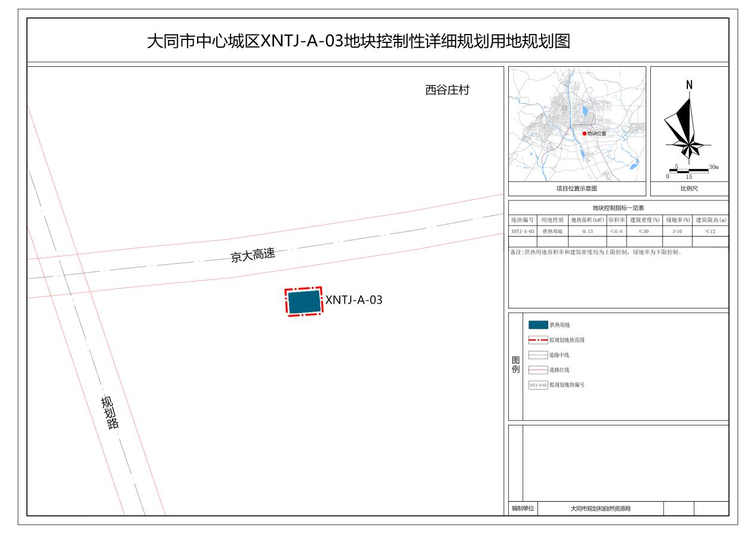Click the red road line legend symbol

(x=538, y=370)
